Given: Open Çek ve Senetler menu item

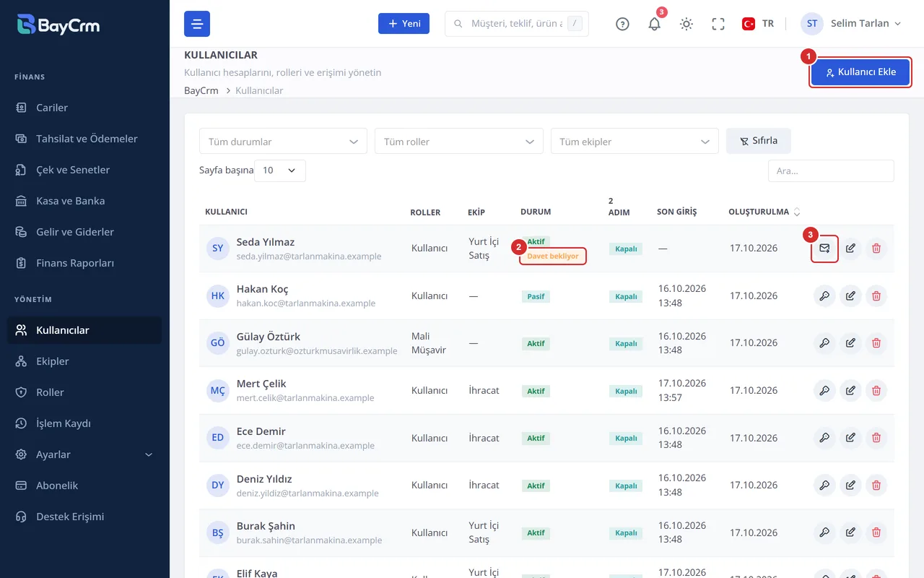Looking at the screenshot, I should pyautogui.click(x=84, y=170).
